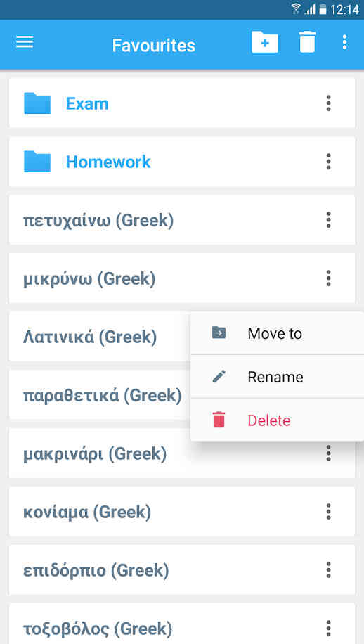The height and width of the screenshot is (644, 364).
Task: Open the hamburger navigation menu
Action: (x=25, y=42)
